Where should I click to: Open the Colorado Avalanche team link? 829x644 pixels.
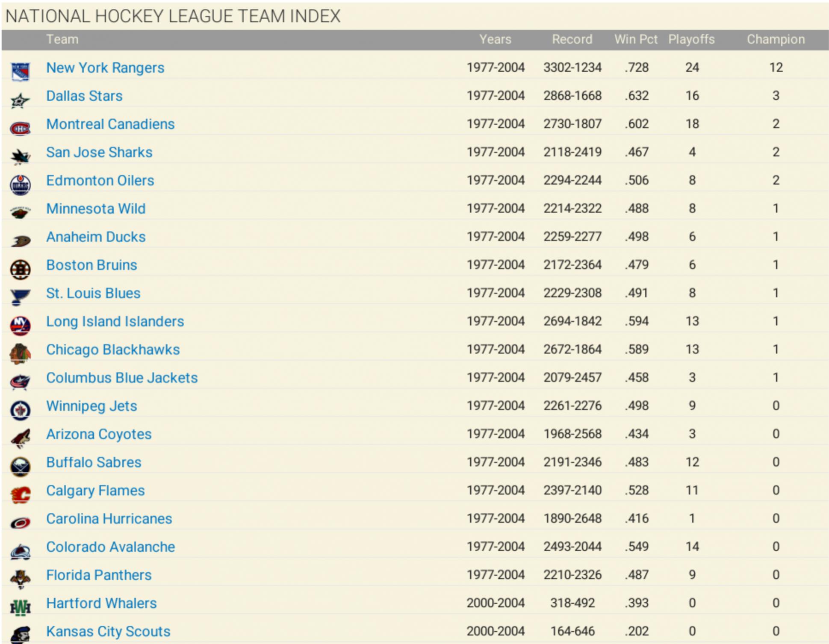pyautogui.click(x=110, y=547)
